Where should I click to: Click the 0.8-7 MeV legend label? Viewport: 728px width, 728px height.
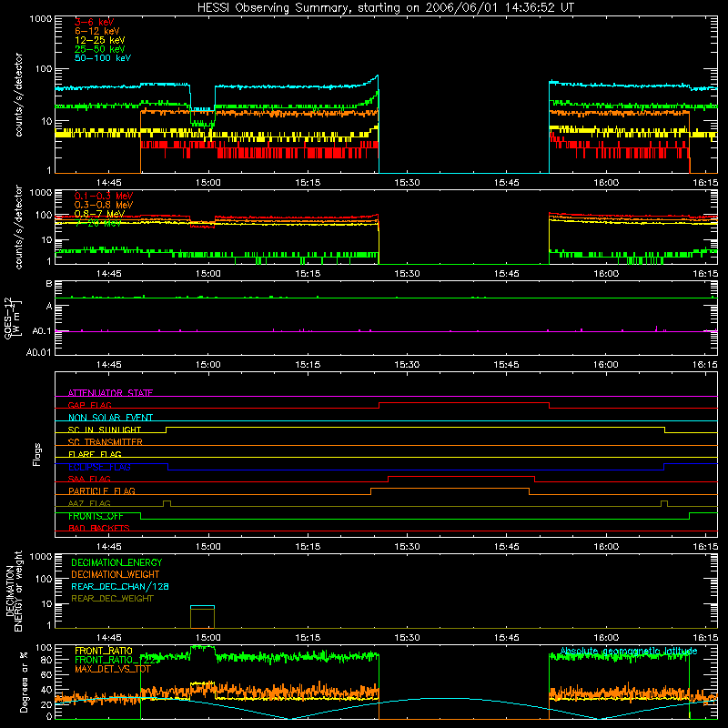[x=99, y=214]
